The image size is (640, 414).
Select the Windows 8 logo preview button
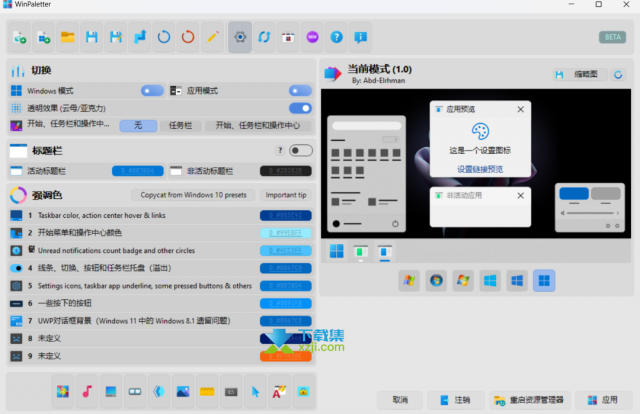tap(490, 280)
